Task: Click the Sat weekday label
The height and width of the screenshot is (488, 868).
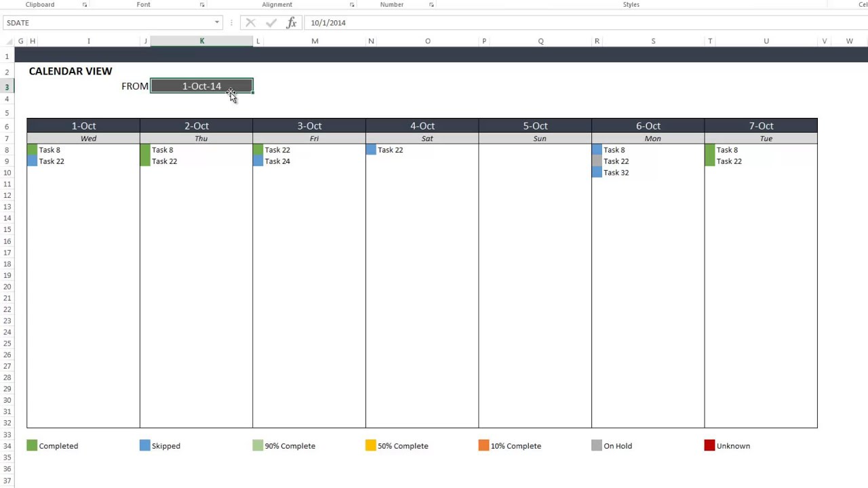Action: tap(427, 138)
